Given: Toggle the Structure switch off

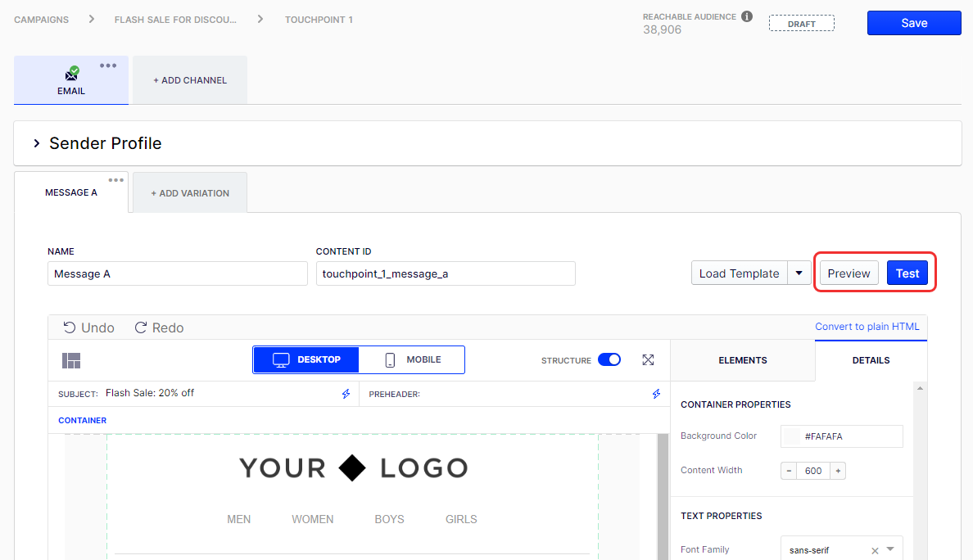Looking at the screenshot, I should tap(609, 360).
